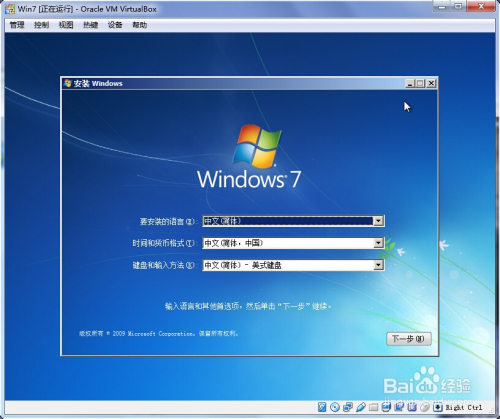This screenshot has height=419, width=500.
Task: Open the 帮助 menu
Action: click(140, 25)
